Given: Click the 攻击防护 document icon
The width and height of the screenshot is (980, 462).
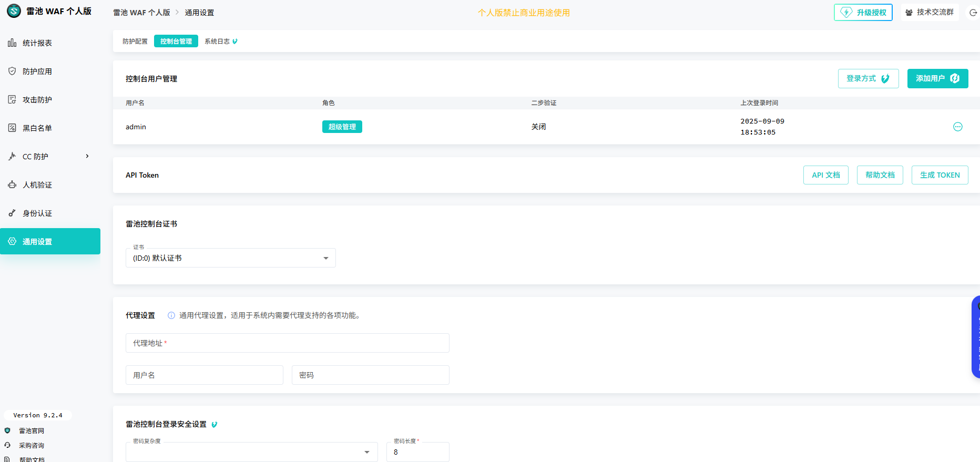Looking at the screenshot, I should tap(12, 99).
